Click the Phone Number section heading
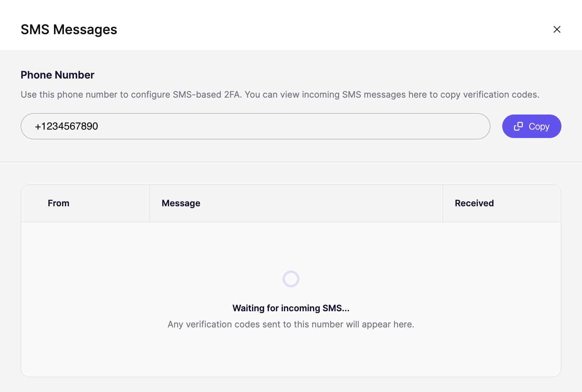This screenshot has height=392, width=582. point(57,75)
